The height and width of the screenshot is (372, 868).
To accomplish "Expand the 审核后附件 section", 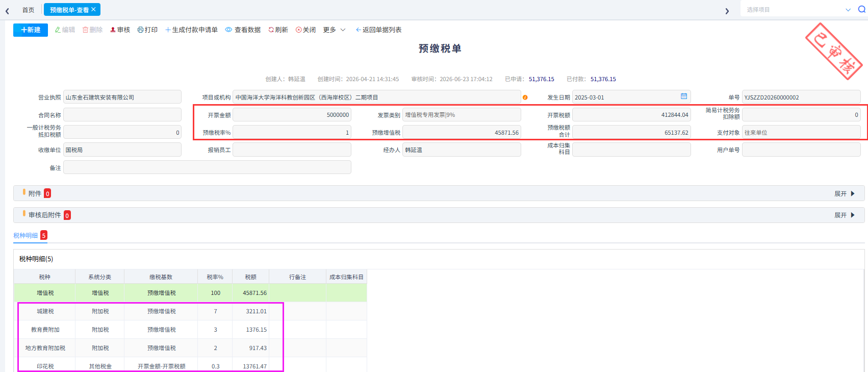I will 844,215.
